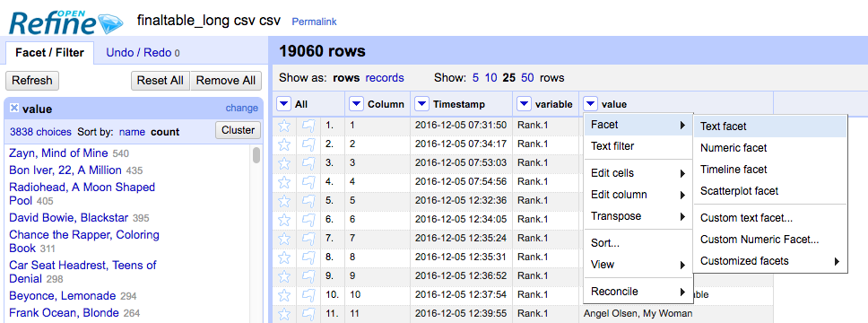Open the Column column dropdown arrow
Image resolution: width=868 pixels, height=323 pixels.
[357, 103]
